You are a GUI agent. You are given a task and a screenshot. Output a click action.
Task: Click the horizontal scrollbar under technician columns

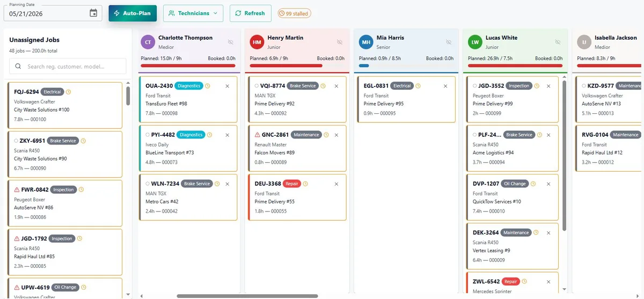click(247, 296)
